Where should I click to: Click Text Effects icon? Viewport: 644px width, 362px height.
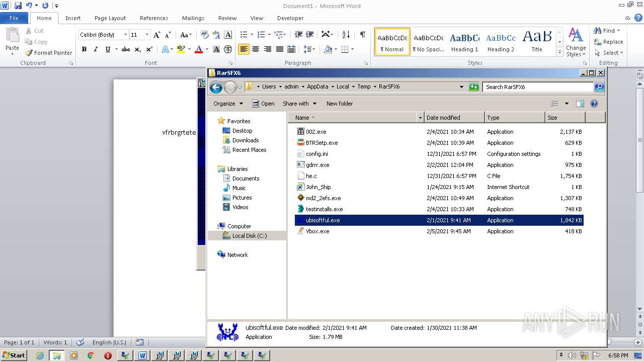[x=165, y=49]
